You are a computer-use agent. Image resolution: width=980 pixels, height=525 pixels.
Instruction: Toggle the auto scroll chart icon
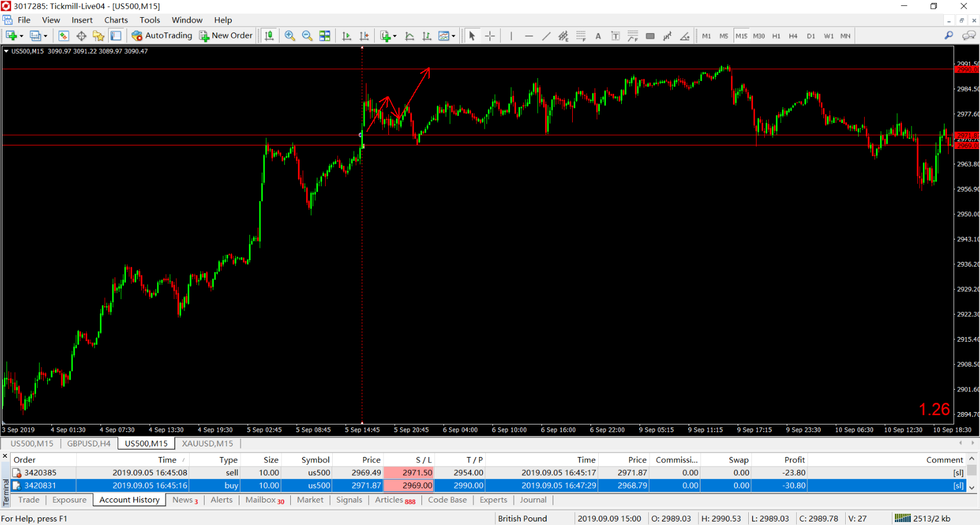coord(347,36)
